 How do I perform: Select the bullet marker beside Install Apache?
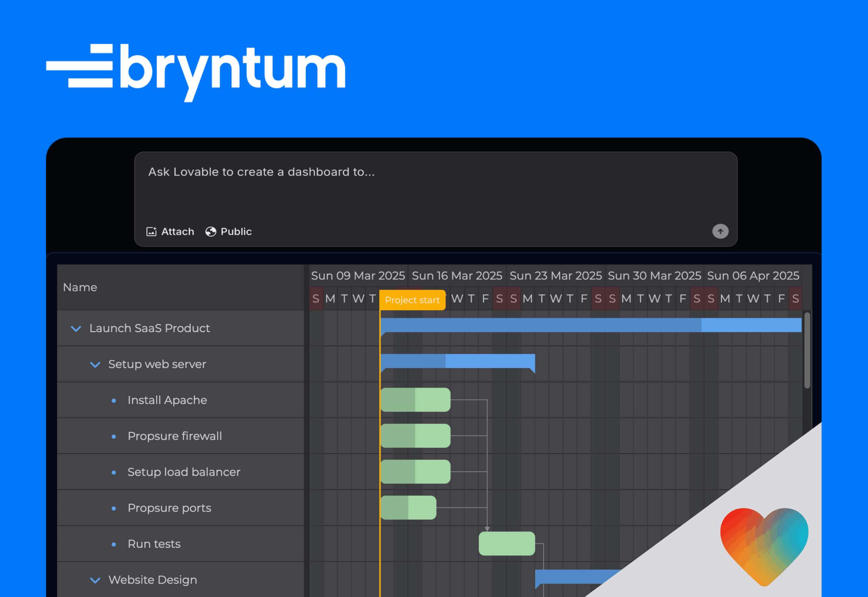(x=113, y=400)
